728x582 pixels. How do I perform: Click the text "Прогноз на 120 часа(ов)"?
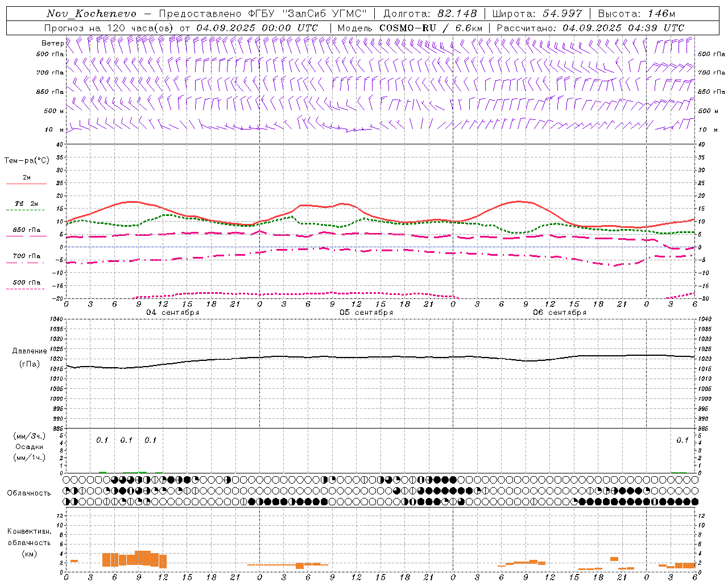point(110,28)
